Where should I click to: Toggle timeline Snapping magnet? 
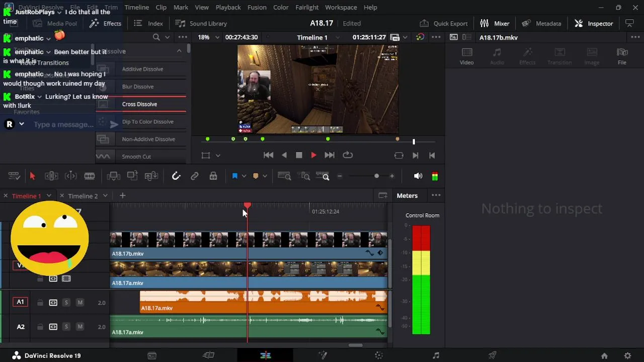click(176, 176)
